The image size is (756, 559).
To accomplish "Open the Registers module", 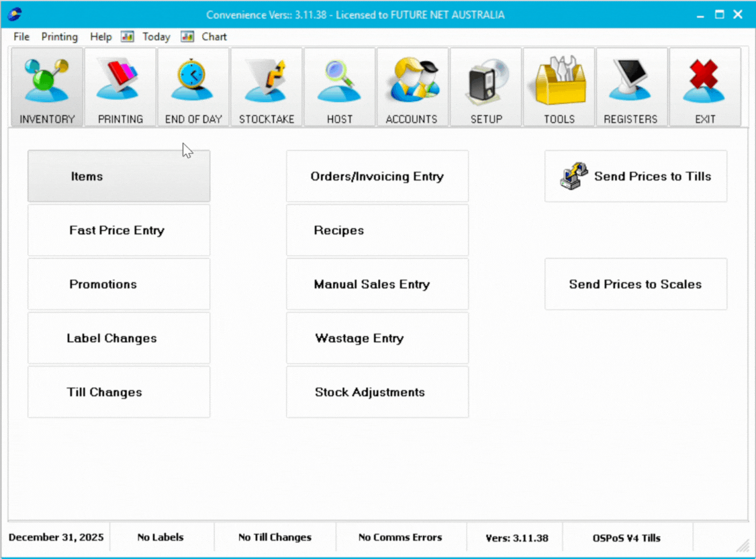I will [x=631, y=87].
